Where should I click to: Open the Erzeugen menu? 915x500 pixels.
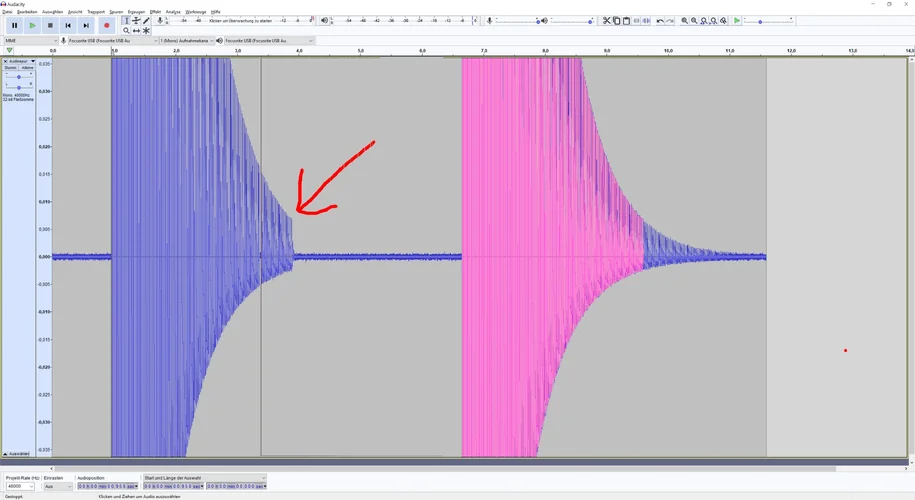[x=137, y=12]
